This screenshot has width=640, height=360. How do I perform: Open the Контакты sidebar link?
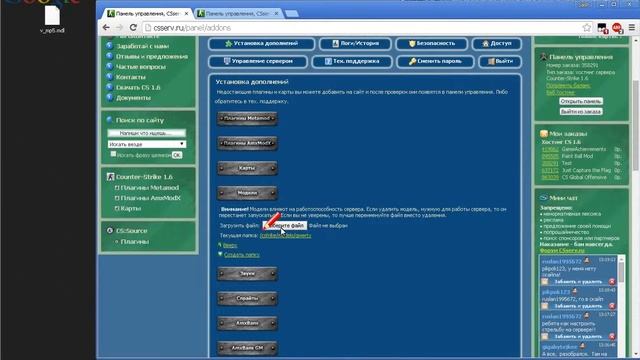coord(131,77)
